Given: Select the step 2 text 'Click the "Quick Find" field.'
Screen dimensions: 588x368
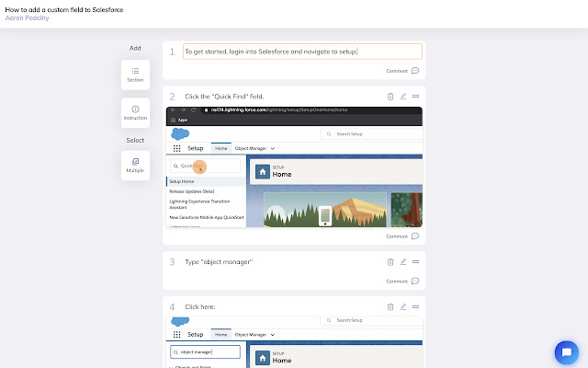Looking at the screenshot, I should (x=224, y=97).
